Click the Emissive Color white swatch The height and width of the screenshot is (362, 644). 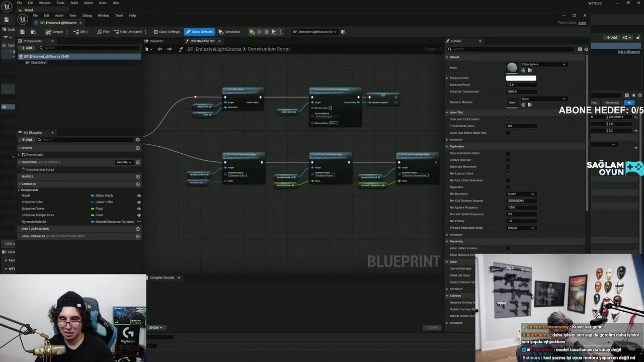tap(521, 78)
